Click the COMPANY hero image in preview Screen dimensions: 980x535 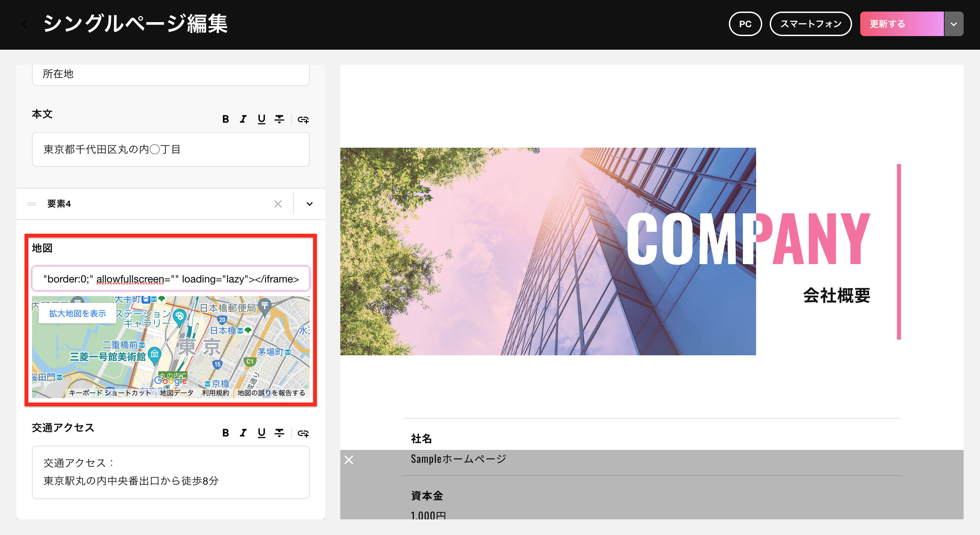pyautogui.click(x=548, y=251)
